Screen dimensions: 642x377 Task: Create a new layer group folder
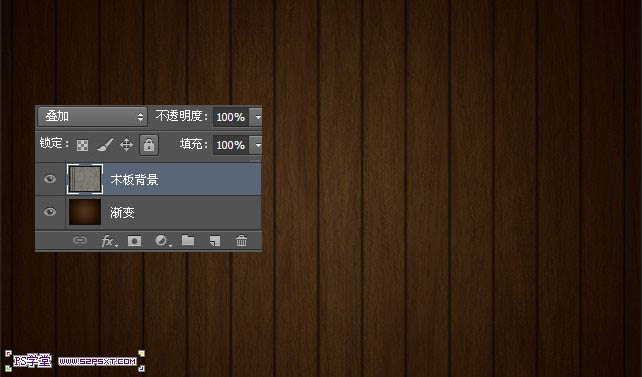pos(188,240)
